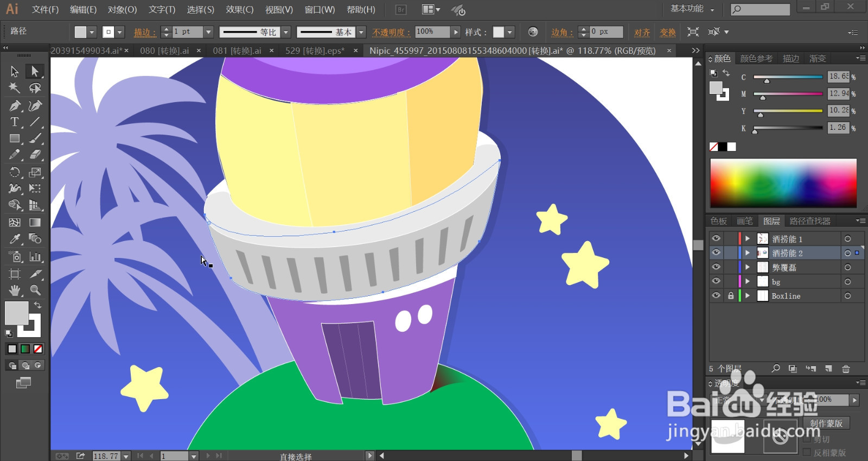Select the Magic Wand tool
The height and width of the screenshot is (461, 868).
coord(15,88)
